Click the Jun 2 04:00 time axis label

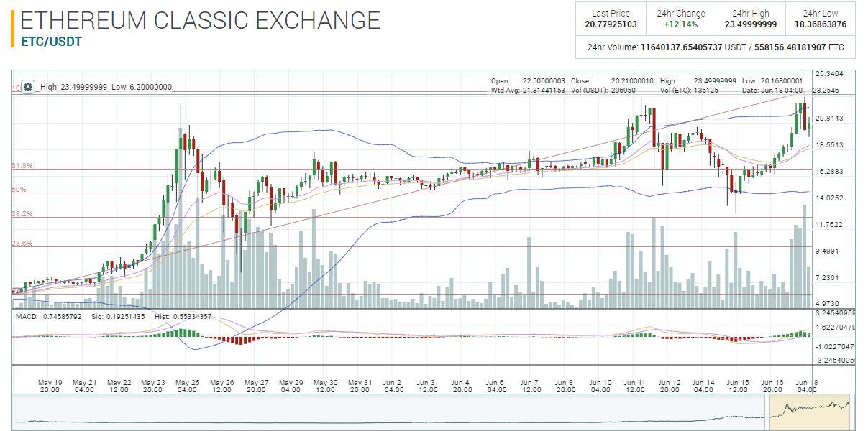click(x=394, y=386)
